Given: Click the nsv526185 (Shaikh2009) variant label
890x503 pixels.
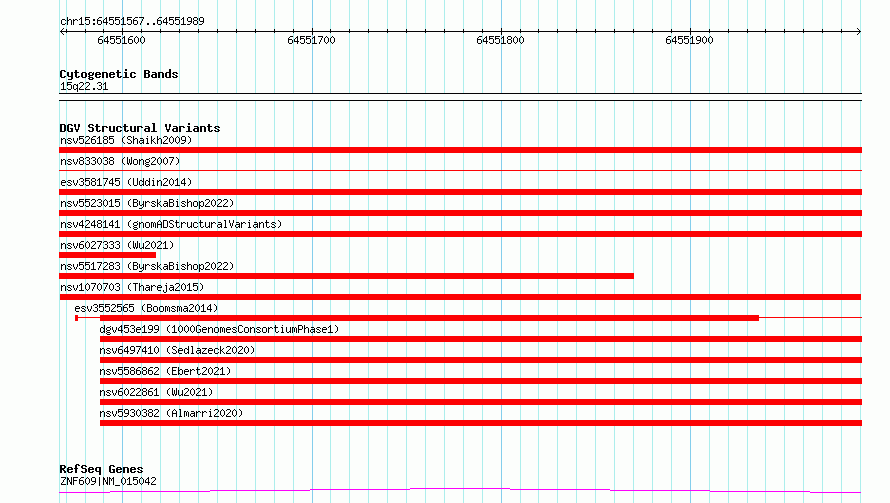Looking at the screenshot, I should pyautogui.click(x=126, y=140).
